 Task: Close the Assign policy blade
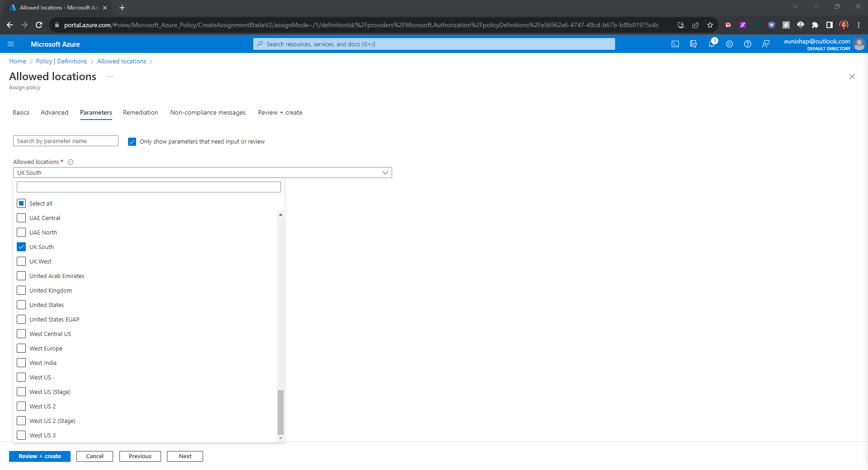(852, 77)
